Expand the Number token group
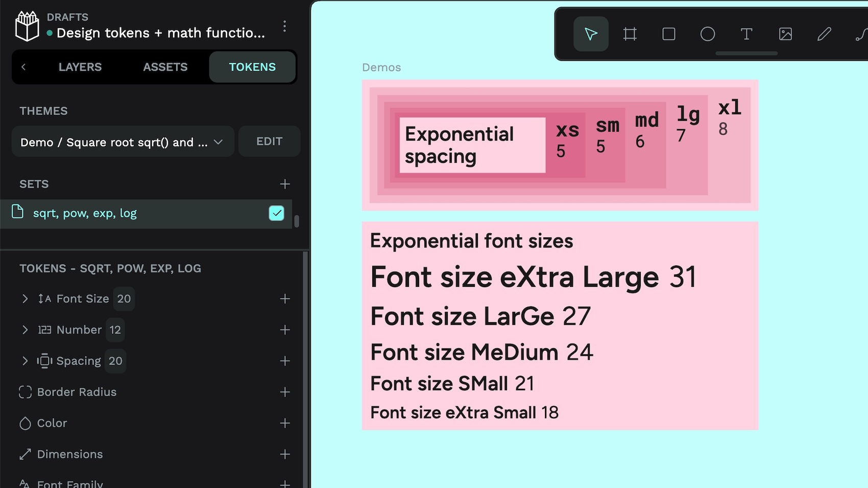Viewport: 868px width, 488px height. tap(25, 330)
